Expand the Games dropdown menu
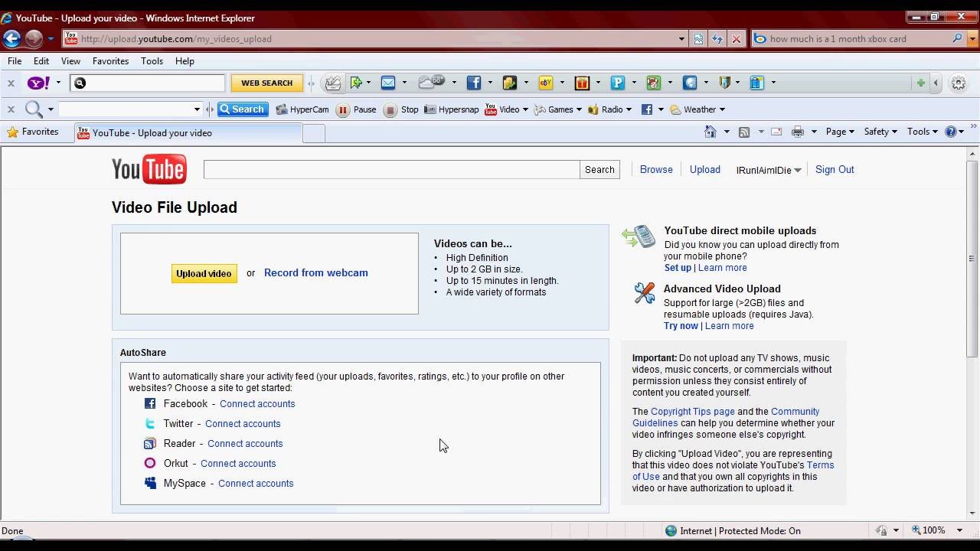Image resolution: width=980 pixels, height=551 pixels. [578, 109]
